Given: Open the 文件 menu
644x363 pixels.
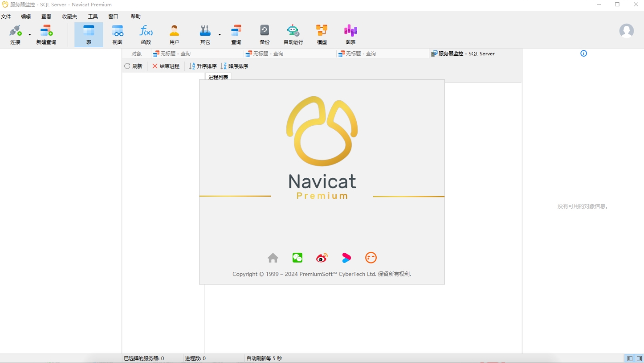Looking at the screenshot, I should pyautogui.click(x=6, y=16).
